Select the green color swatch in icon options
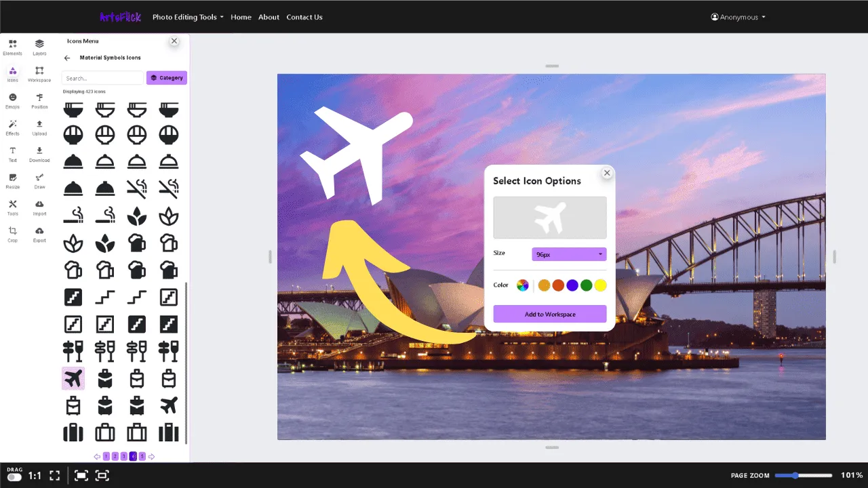The image size is (868, 488). [586, 285]
